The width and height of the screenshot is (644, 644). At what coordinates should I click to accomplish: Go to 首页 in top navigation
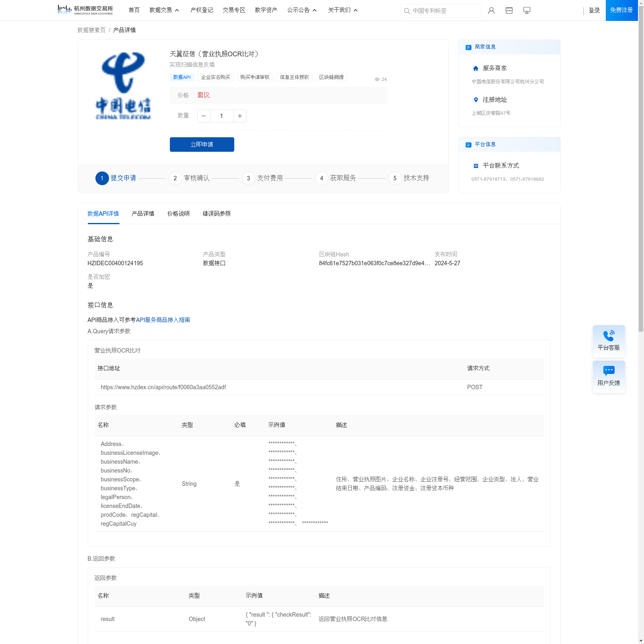point(134,10)
